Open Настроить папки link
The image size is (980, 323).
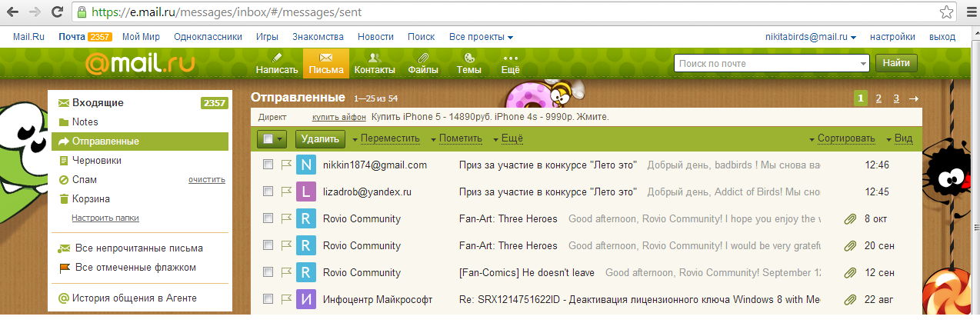click(x=105, y=218)
